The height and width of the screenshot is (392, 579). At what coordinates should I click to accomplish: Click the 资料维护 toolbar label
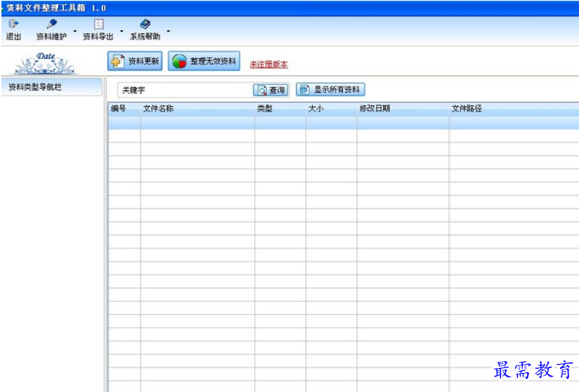pos(52,37)
